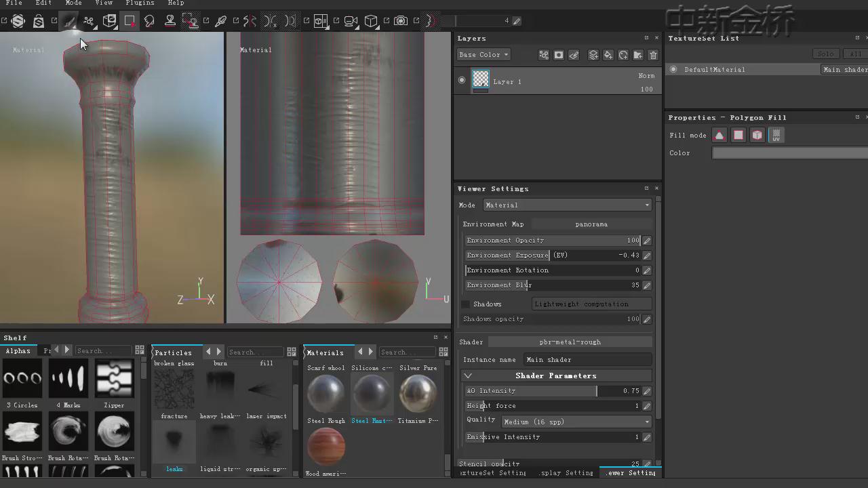The image size is (868, 488).
Task: Select the Zipper alpha thumbnail
Action: pos(115,378)
